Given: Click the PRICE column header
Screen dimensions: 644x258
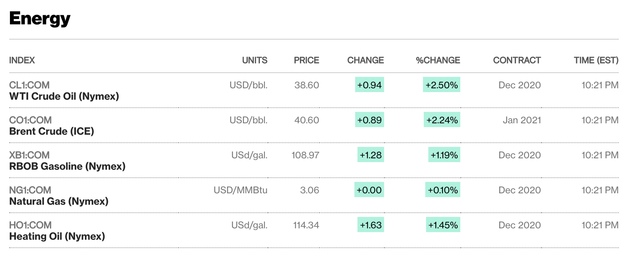Looking at the screenshot, I should coord(306,60).
